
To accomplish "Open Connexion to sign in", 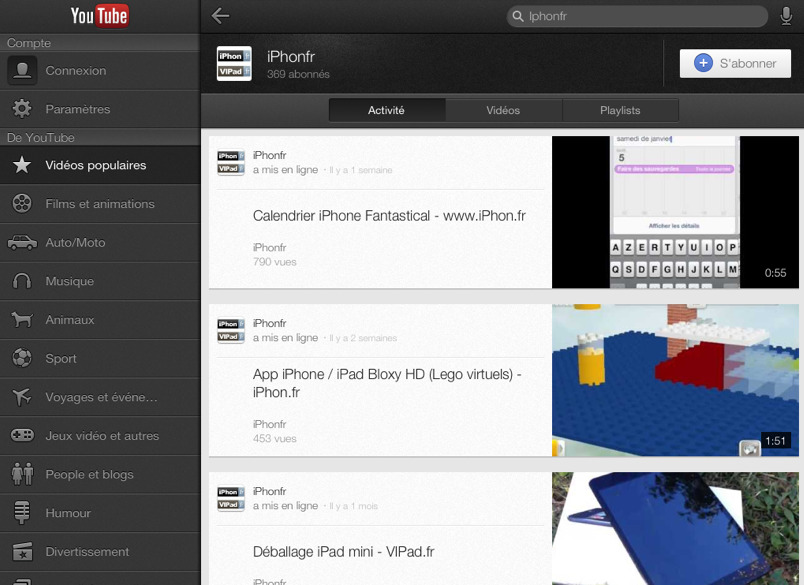I will point(100,71).
